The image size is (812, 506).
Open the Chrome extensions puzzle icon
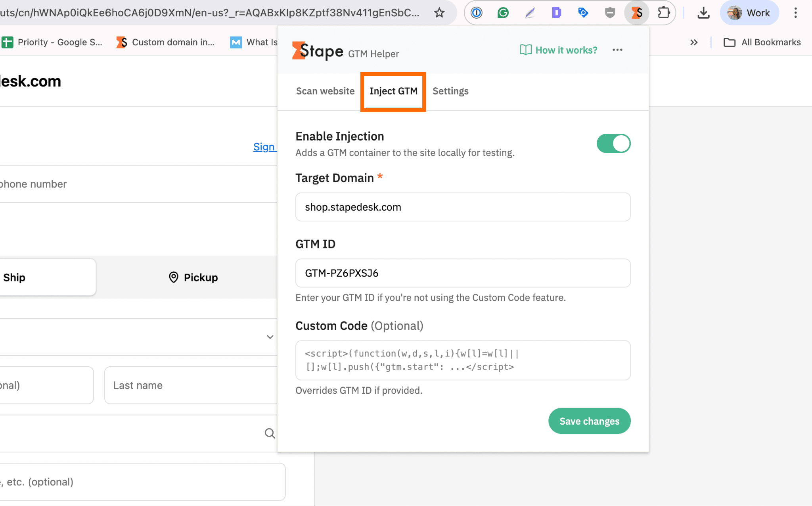[x=664, y=13]
